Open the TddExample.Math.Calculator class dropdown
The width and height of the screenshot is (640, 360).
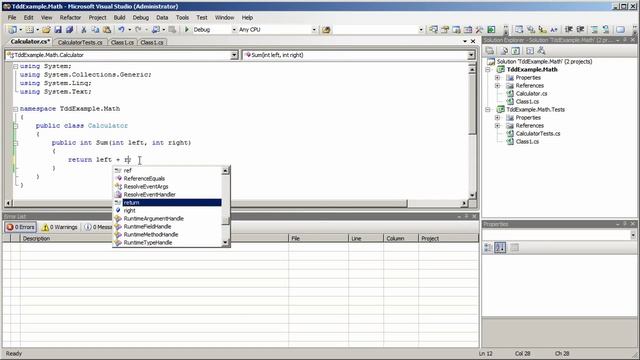point(234,55)
